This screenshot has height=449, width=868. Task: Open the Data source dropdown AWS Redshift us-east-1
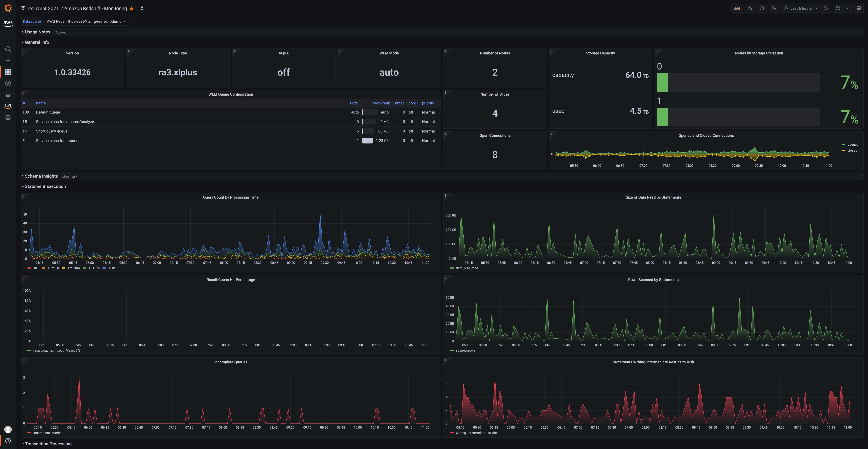[x=86, y=22]
